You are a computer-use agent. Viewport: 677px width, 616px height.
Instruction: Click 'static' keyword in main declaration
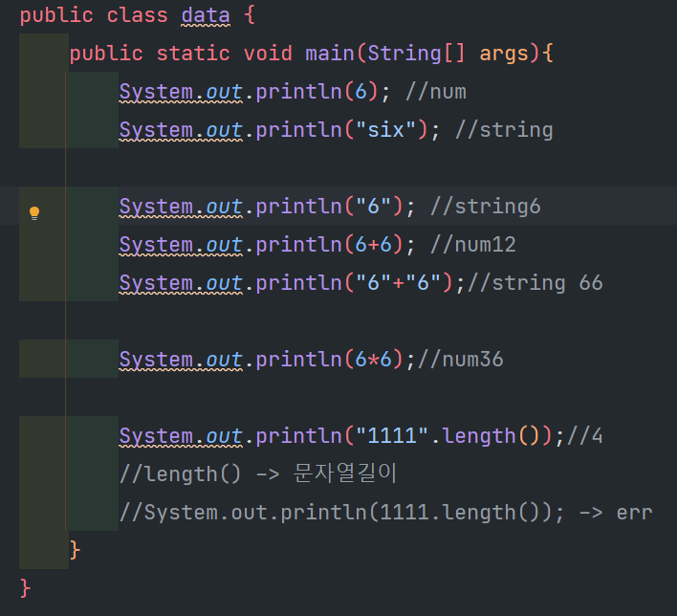click(193, 54)
